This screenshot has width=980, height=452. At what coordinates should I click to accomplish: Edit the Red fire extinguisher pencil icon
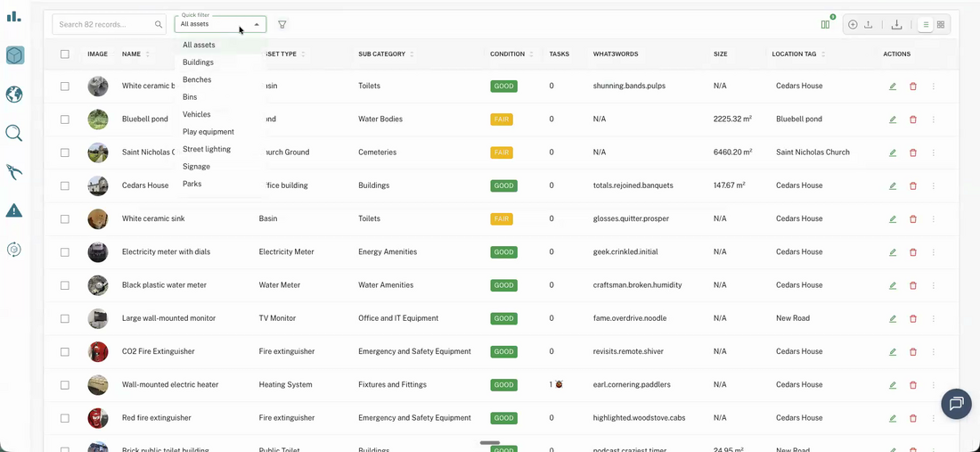coord(893,418)
